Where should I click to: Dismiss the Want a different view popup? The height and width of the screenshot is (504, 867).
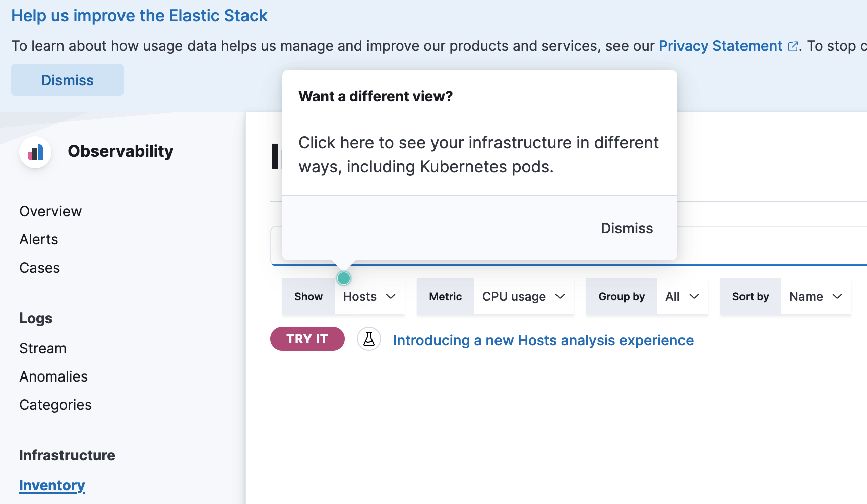627,228
